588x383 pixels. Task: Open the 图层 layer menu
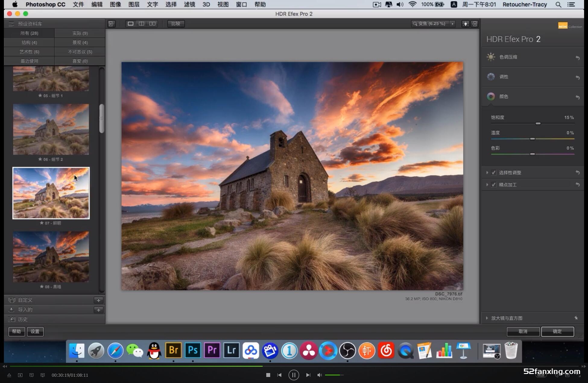(134, 5)
